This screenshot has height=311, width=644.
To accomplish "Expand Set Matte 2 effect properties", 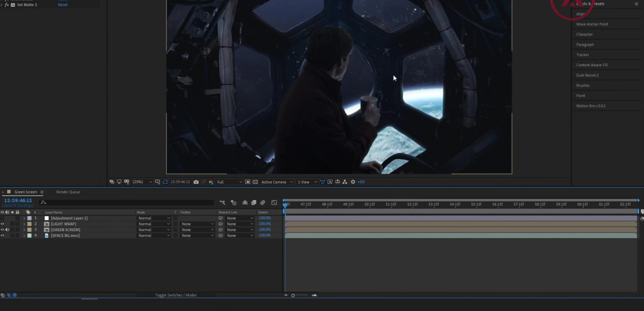I will [x=2, y=5].
